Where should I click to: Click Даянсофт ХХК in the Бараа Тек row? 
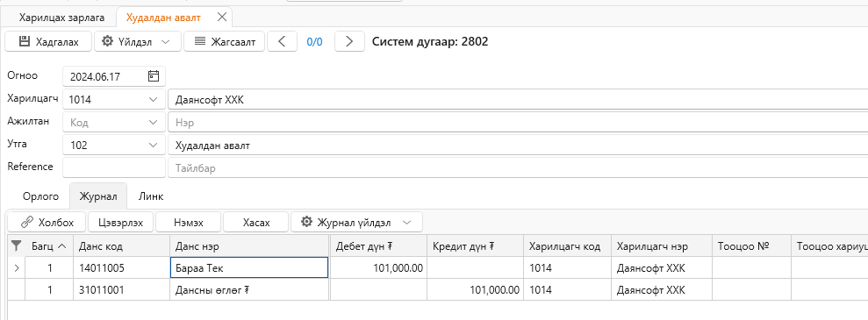(x=662, y=268)
